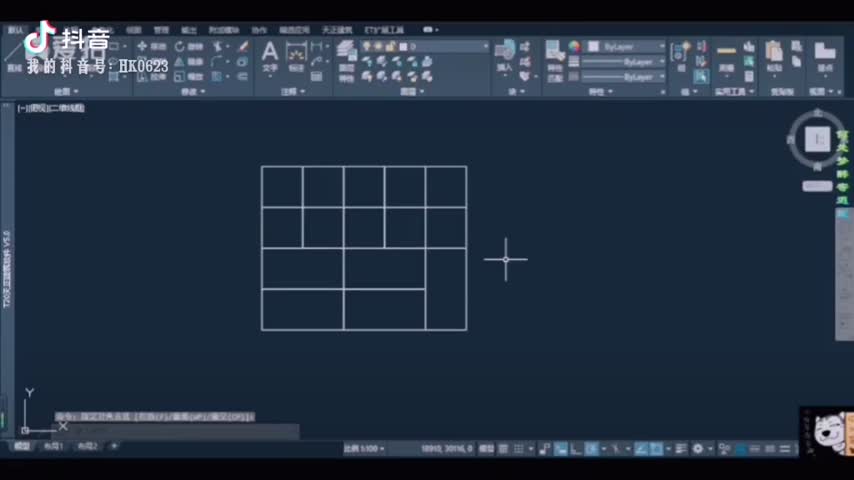
Task: Expand the 修改 panel title
Action: click(x=191, y=91)
